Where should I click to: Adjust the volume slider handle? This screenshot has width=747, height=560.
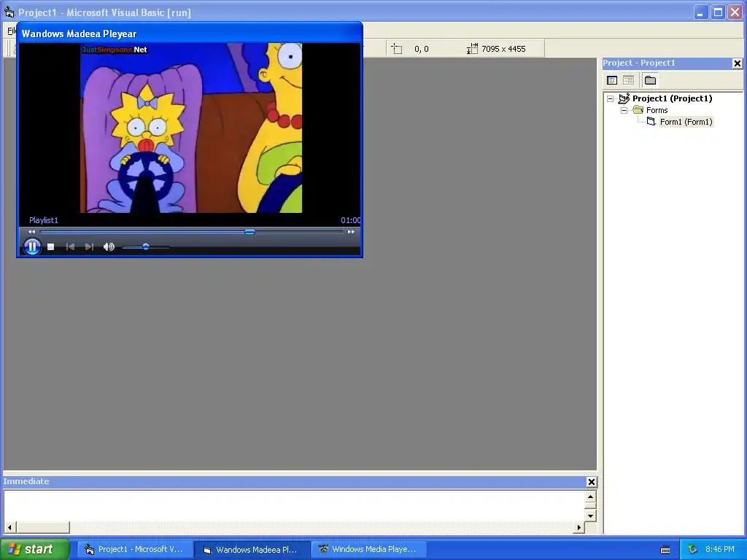point(146,246)
